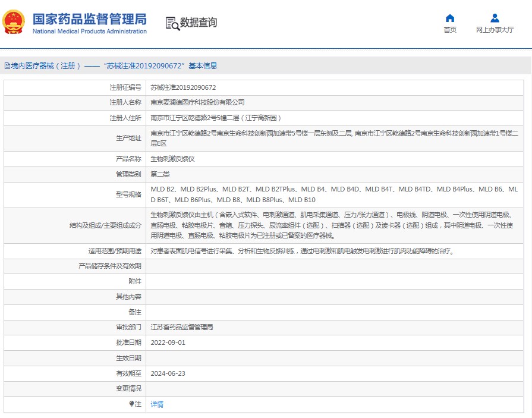Click the 审批部门 label
The width and height of the screenshot is (532, 418).
128,327
